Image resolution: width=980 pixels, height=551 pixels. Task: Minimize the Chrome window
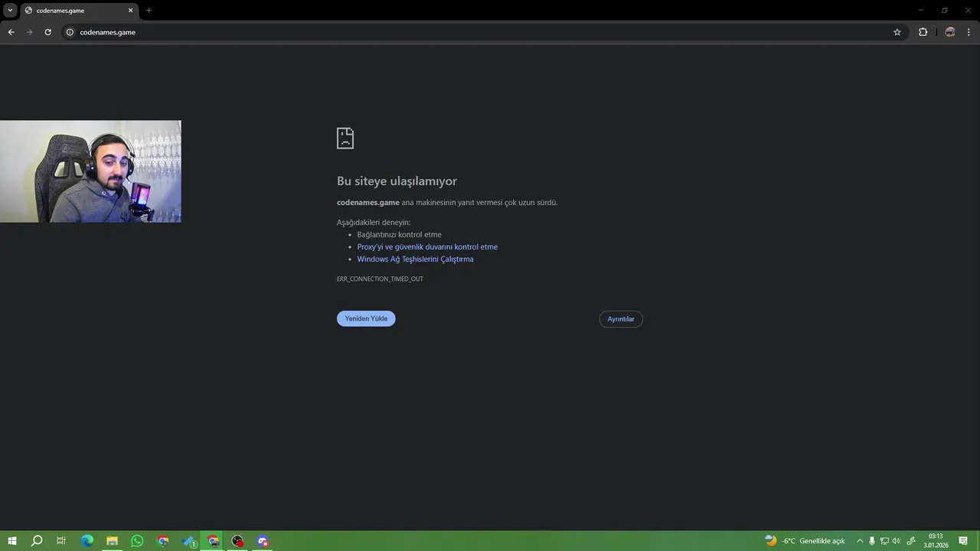[921, 11]
